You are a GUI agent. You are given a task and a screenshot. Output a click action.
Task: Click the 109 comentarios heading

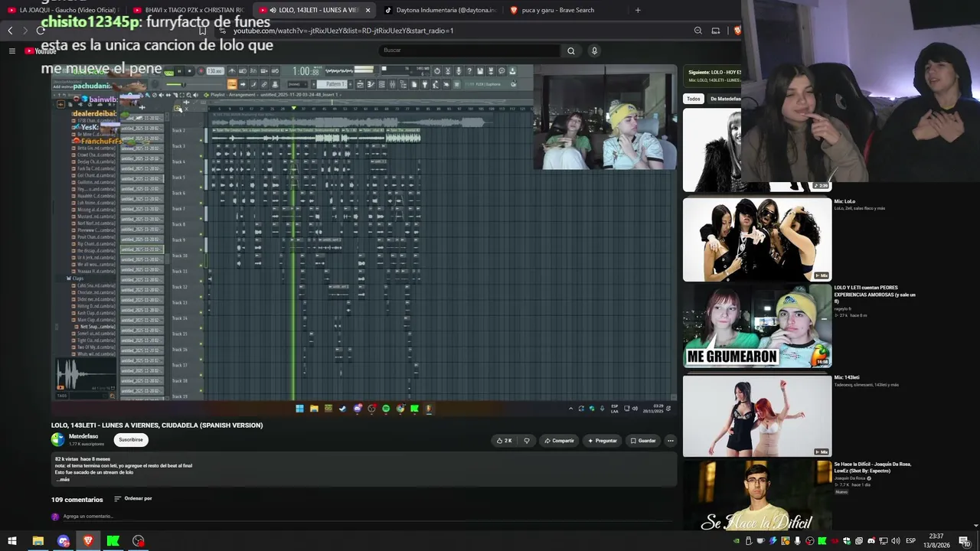coord(77,500)
